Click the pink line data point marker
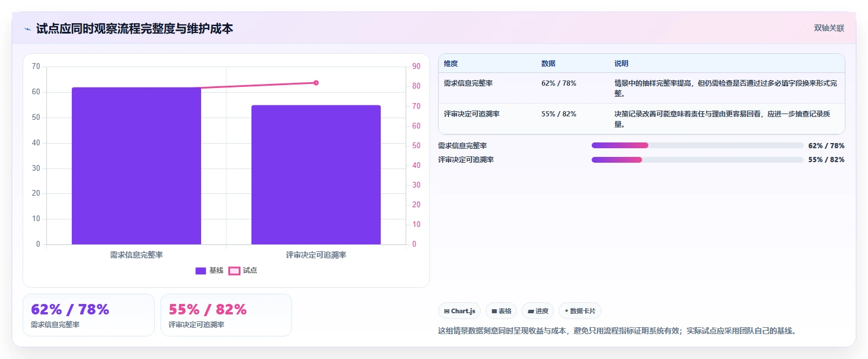868x359 pixels. [x=316, y=83]
